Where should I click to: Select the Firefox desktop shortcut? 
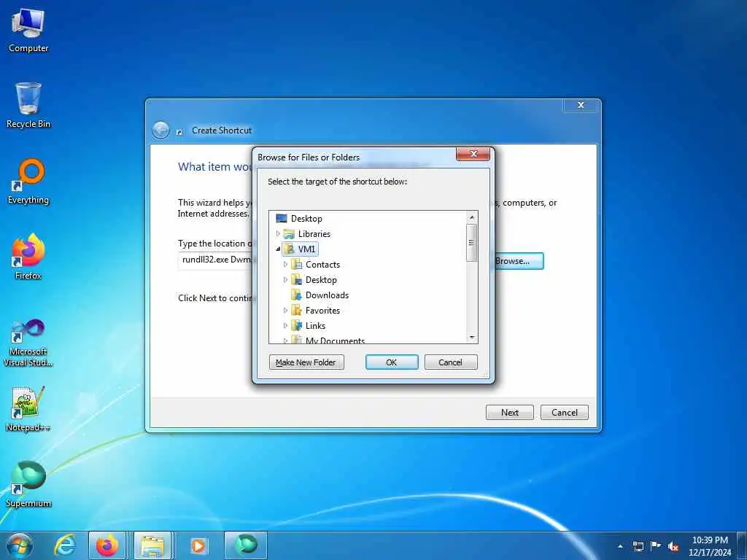28,257
